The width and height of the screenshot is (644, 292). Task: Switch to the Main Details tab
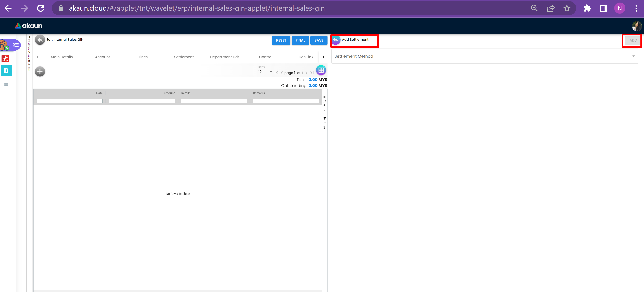[x=62, y=57]
